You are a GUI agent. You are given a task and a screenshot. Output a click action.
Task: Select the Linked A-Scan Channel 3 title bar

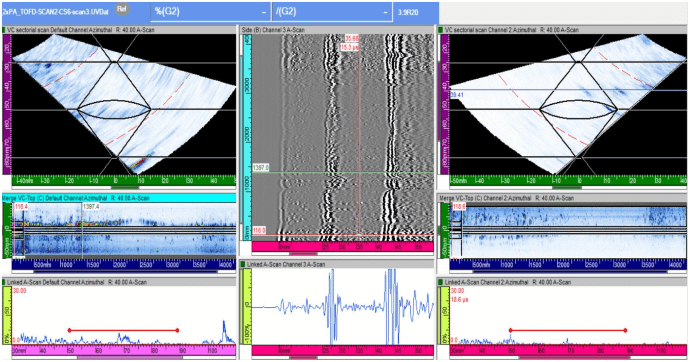[337, 264]
